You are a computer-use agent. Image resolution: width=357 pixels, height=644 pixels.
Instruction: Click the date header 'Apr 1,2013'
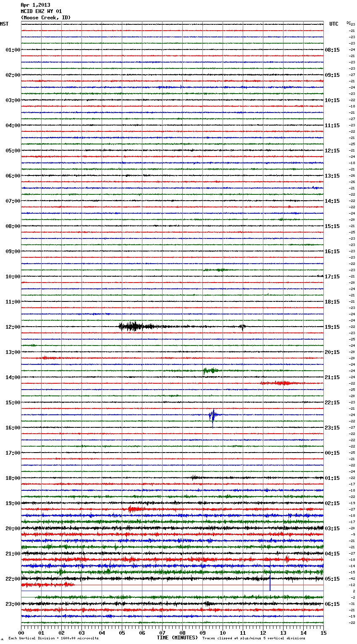pos(35,5)
